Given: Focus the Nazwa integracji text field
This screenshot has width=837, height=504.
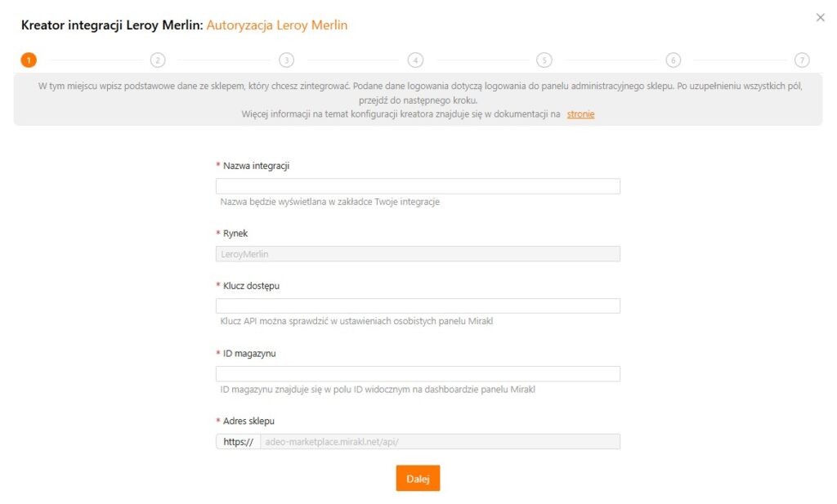Looking at the screenshot, I should pos(418,186).
